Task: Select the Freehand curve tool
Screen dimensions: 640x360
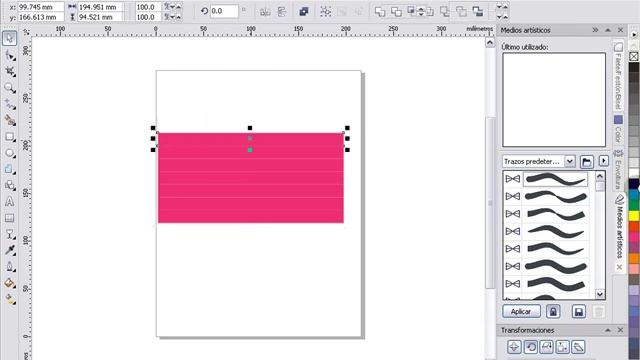Action: pos(9,104)
